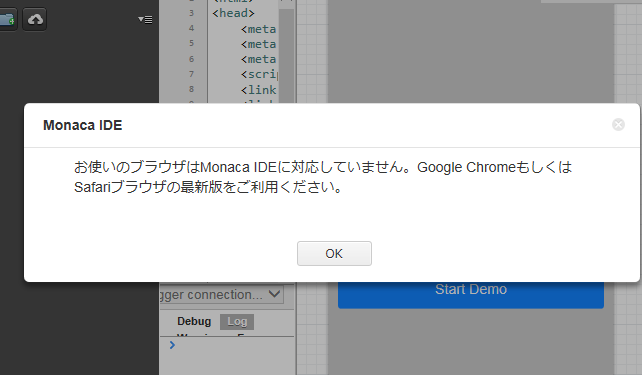Click the cloud upload icon
The image size is (642, 375).
[35, 19]
